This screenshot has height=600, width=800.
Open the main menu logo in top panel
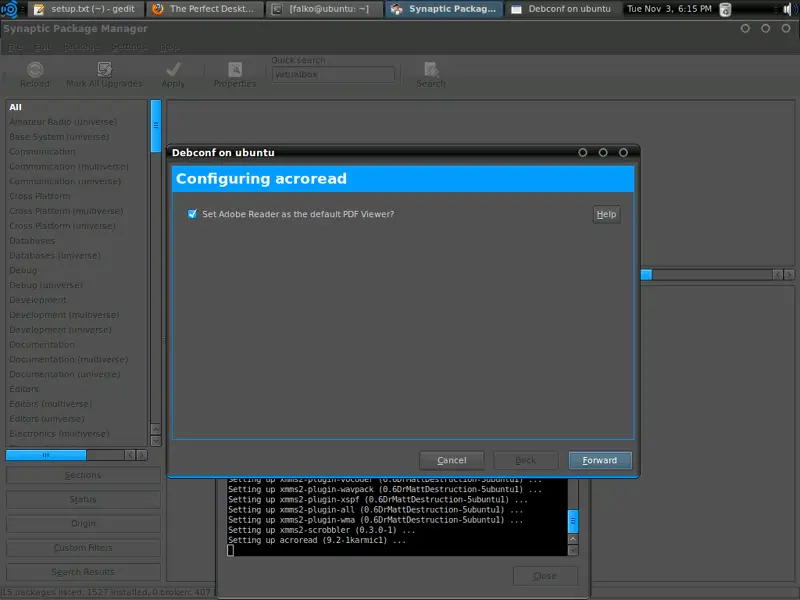point(10,9)
